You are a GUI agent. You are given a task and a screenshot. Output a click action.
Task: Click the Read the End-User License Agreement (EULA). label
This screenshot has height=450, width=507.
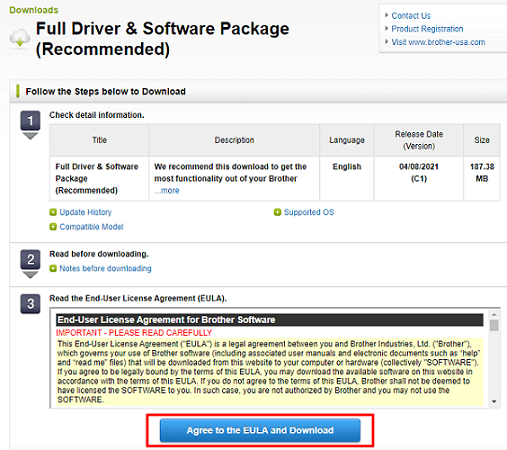[138, 298]
